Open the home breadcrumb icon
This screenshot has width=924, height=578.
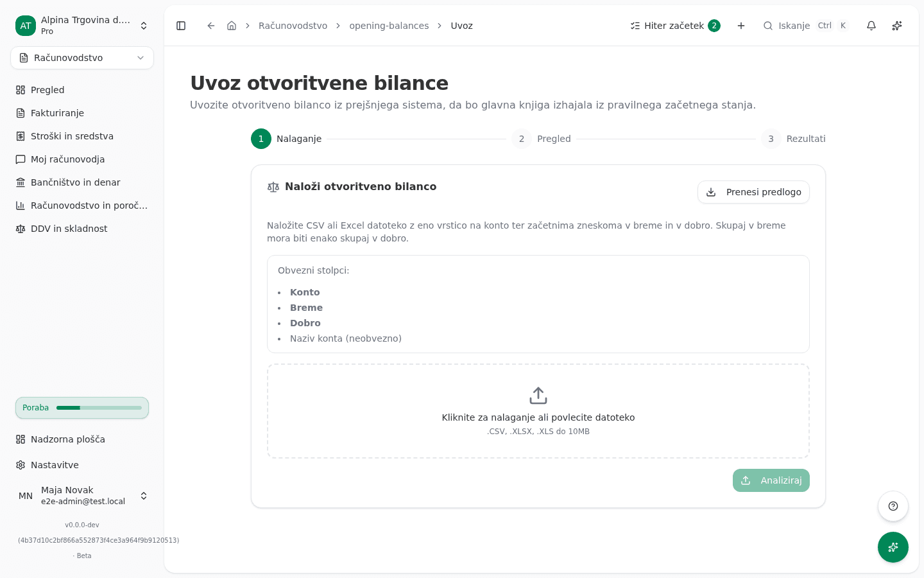coord(232,26)
